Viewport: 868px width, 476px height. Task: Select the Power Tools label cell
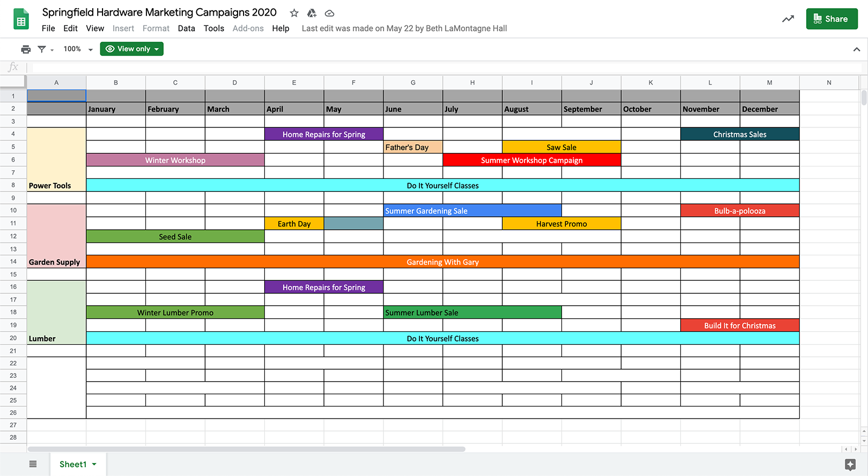56,159
